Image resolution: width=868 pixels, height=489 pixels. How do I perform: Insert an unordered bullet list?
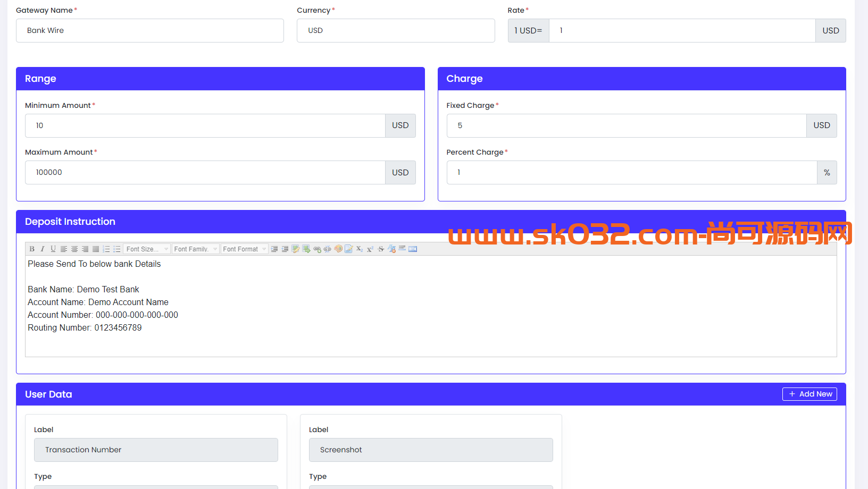pyautogui.click(x=117, y=249)
